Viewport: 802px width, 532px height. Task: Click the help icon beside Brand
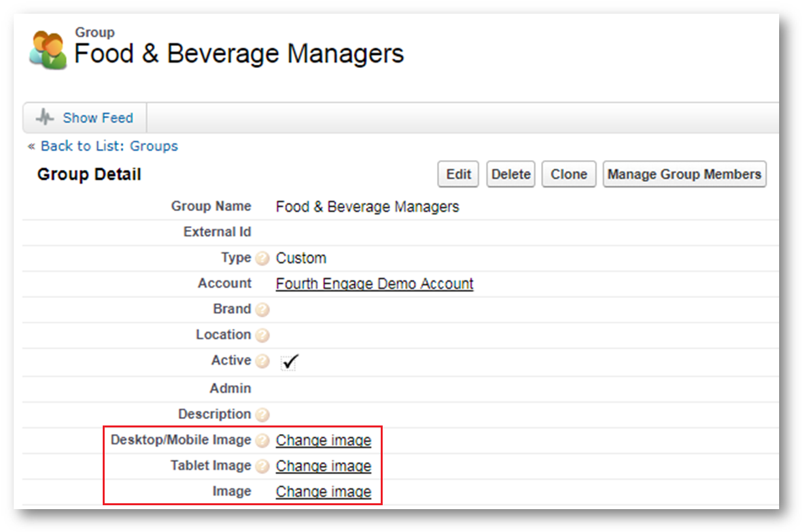click(x=262, y=310)
